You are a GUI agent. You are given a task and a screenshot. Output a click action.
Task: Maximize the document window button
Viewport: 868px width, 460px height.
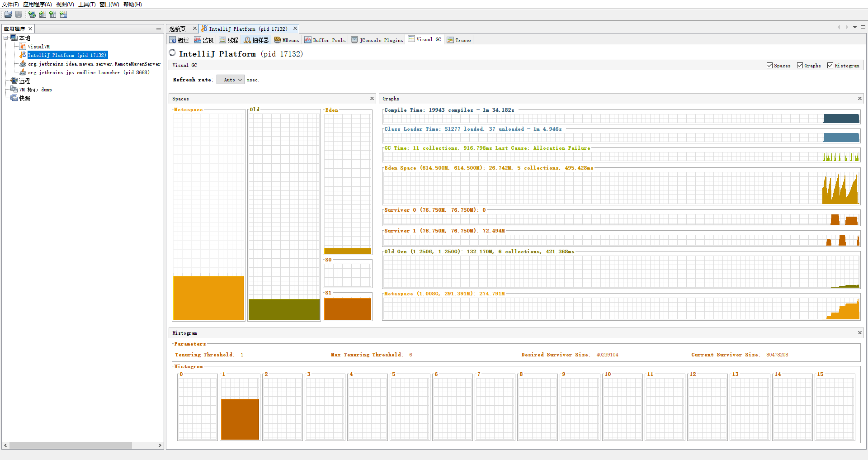coord(863,27)
